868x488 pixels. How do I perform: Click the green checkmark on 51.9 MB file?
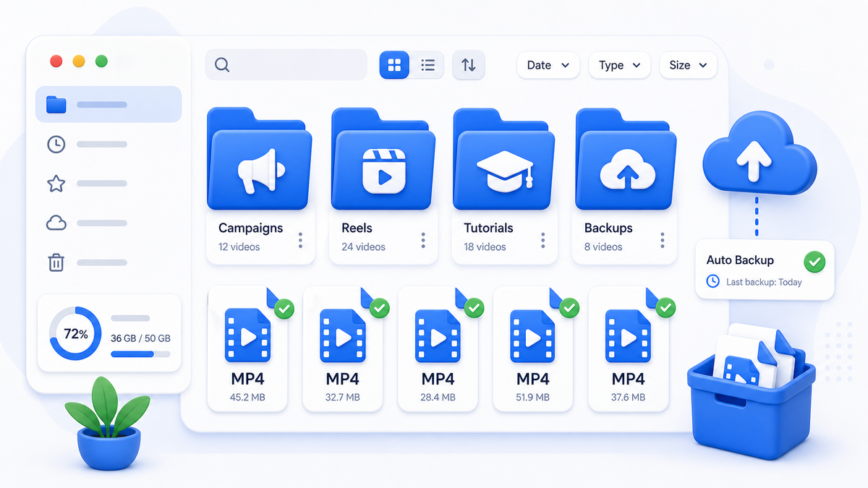[x=570, y=308]
